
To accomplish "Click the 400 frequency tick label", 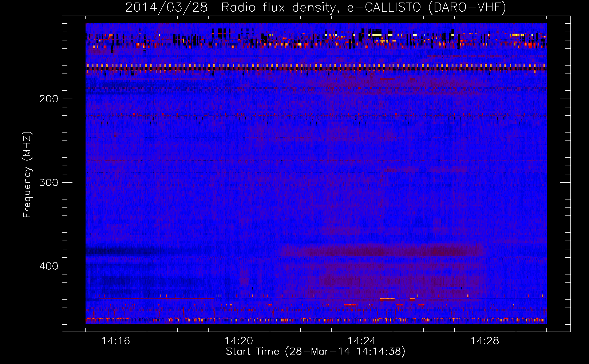I will (49, 266).
